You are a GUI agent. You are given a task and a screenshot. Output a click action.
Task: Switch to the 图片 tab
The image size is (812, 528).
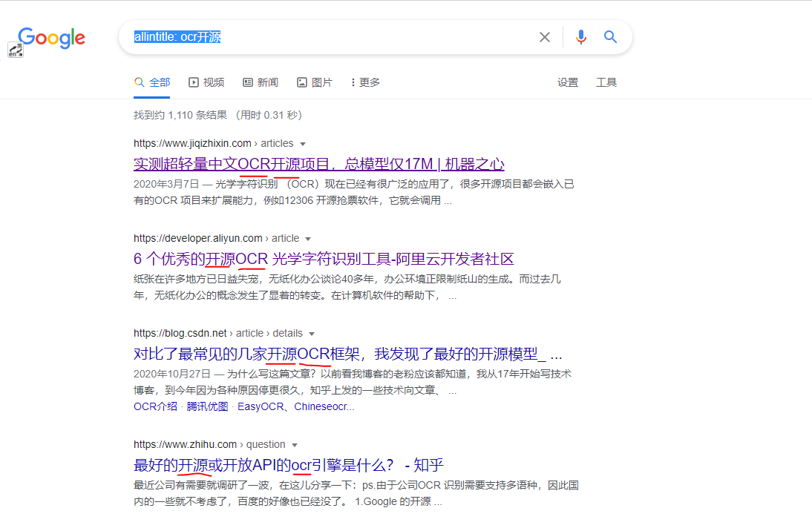[x=315, y=82]
